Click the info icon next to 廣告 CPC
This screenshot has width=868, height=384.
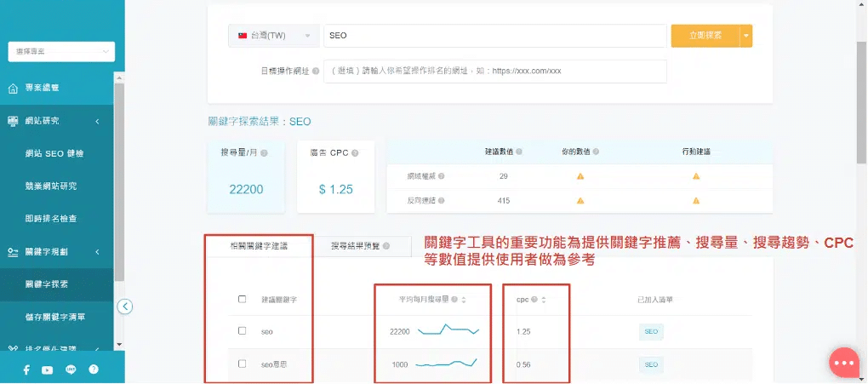pos(354,152)
